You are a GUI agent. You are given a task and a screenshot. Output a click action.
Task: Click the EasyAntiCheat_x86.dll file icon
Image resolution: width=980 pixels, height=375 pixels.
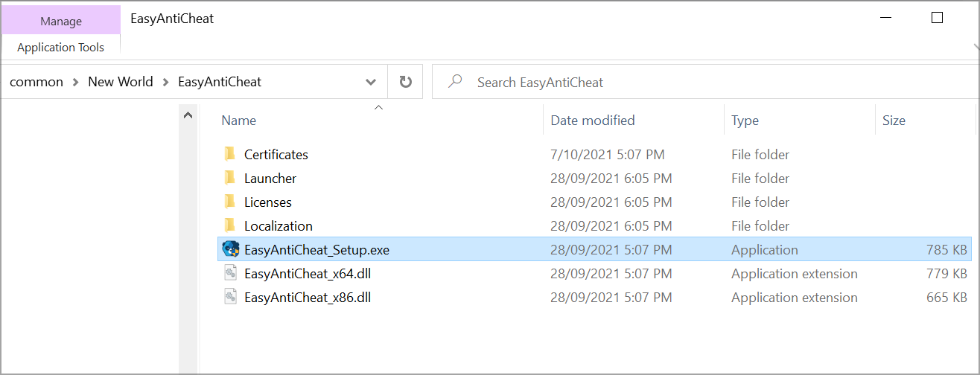[231, 297]
